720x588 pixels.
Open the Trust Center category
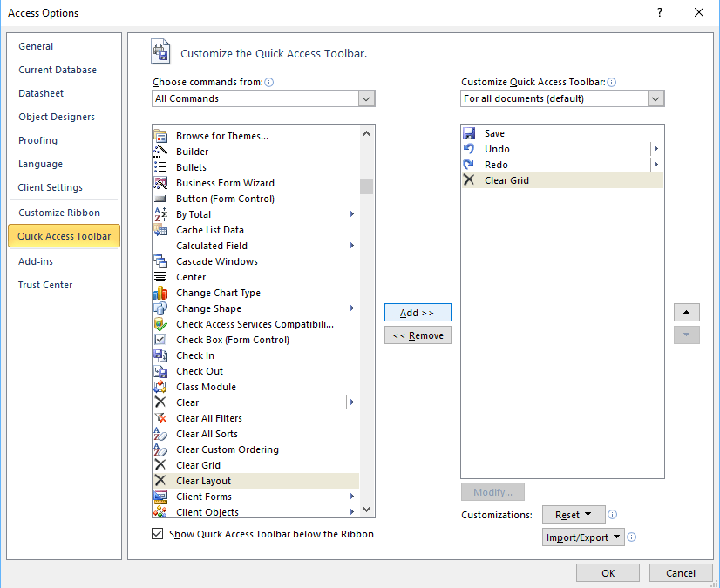point(45,285)
